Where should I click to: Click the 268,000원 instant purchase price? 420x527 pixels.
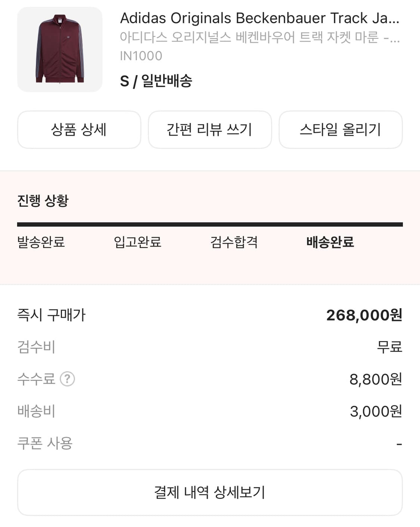[364, 315]
